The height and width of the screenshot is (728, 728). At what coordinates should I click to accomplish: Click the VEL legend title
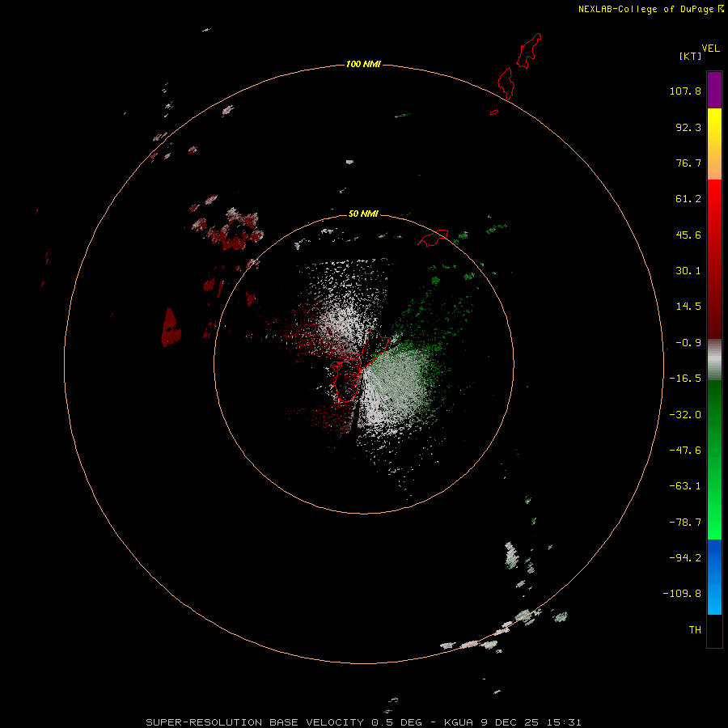click(x=711, y=49)
